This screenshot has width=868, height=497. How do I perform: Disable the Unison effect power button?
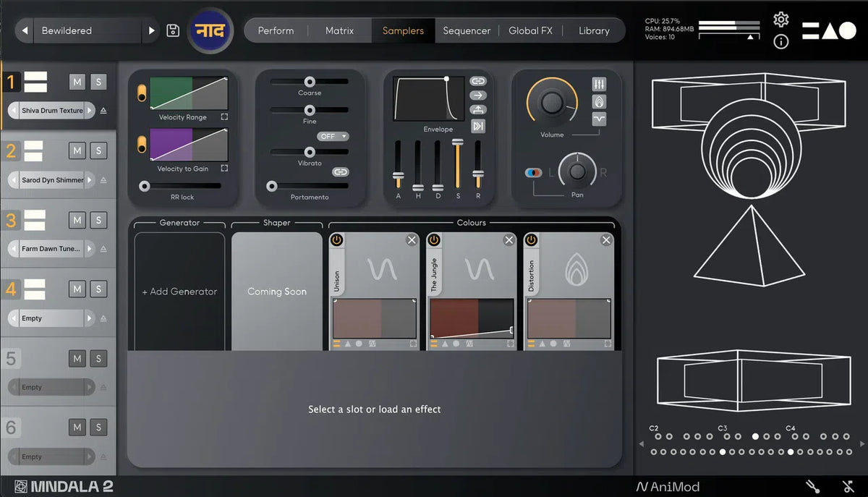337,240
